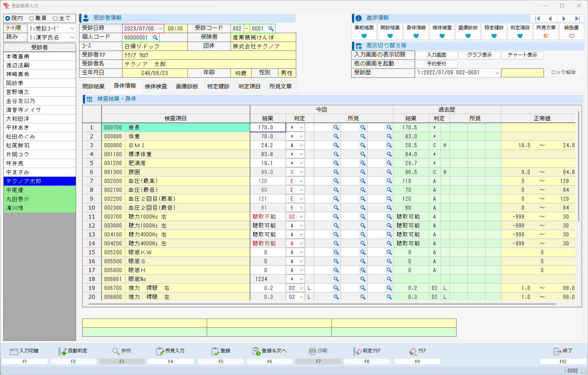Viewport: 588px width, 375px height.
Task: Click the 自動判定 auto-judgment icon
Action: (62, 351)
